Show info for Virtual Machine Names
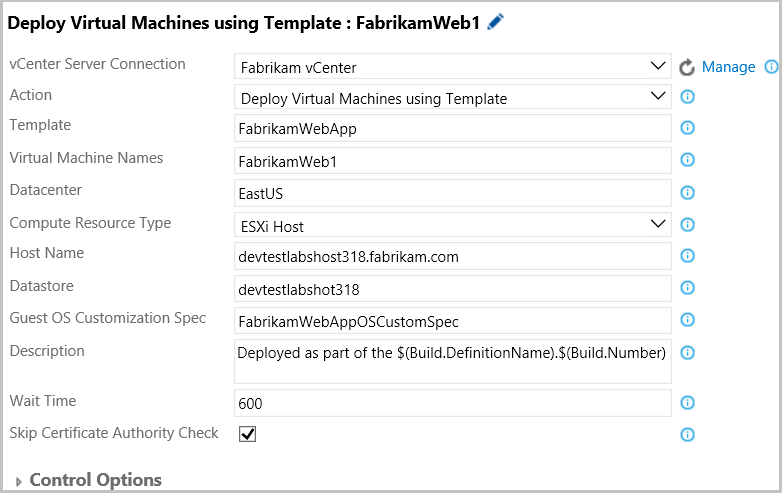Viewport: 782px width, 493px height. [688, 160]
